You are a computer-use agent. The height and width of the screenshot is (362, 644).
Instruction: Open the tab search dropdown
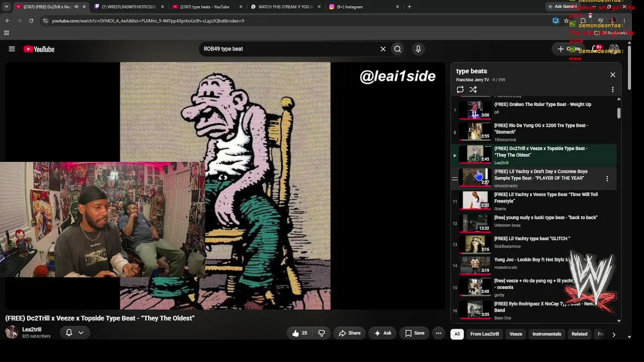coord(6,7)
